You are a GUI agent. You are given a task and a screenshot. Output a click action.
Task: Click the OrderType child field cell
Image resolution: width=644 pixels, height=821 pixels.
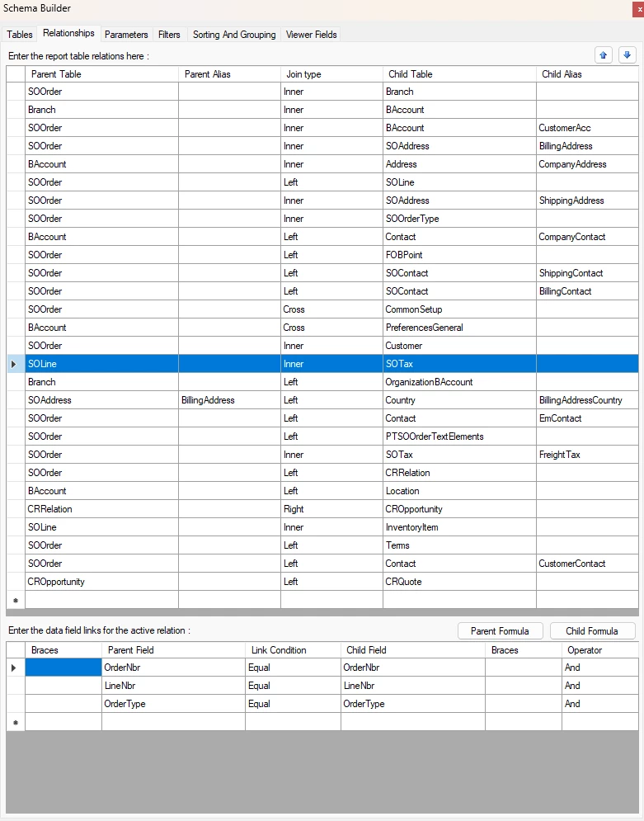[x=413, y=704]
